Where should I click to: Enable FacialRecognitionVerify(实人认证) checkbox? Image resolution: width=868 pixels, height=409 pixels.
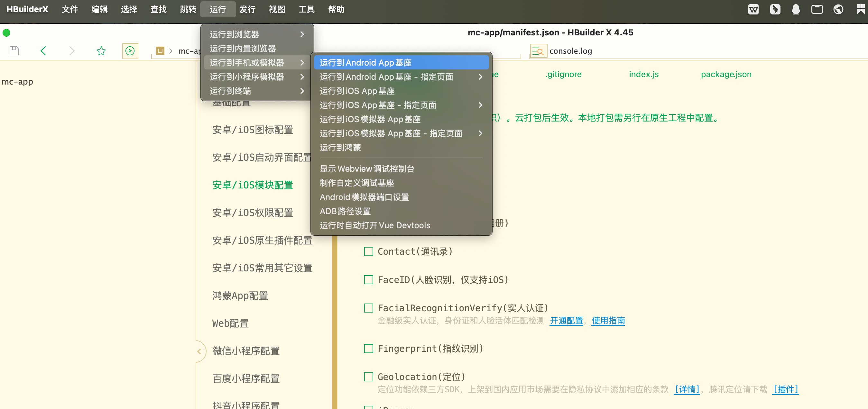(369, 308)
